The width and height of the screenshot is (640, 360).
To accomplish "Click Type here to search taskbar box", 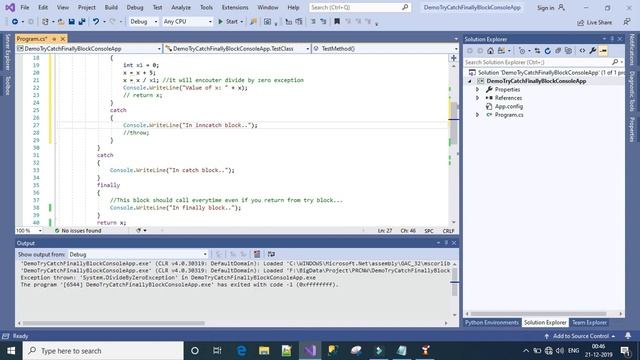I will 103,351.
